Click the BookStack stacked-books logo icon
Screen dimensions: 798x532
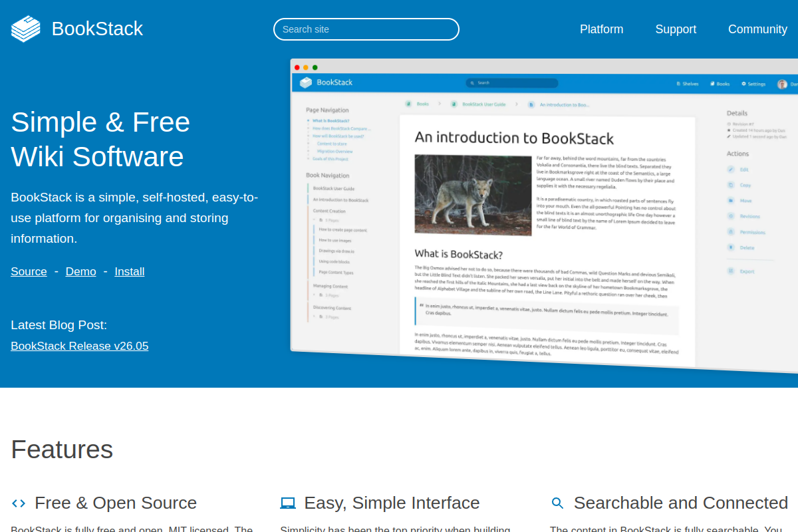26,29
